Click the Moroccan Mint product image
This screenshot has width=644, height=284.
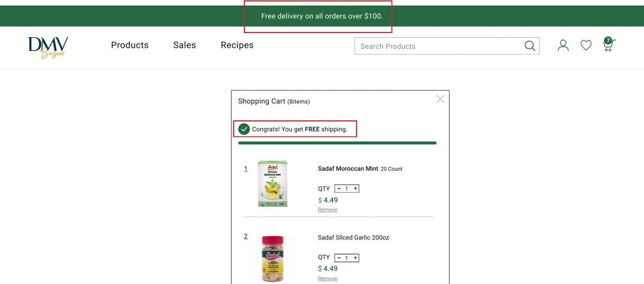click(x=272, y=183)
